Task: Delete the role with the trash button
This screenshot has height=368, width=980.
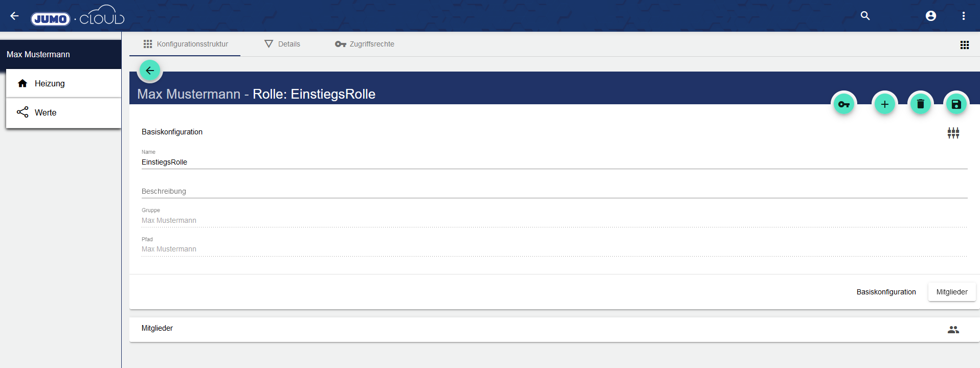Action: pos(920,104)
